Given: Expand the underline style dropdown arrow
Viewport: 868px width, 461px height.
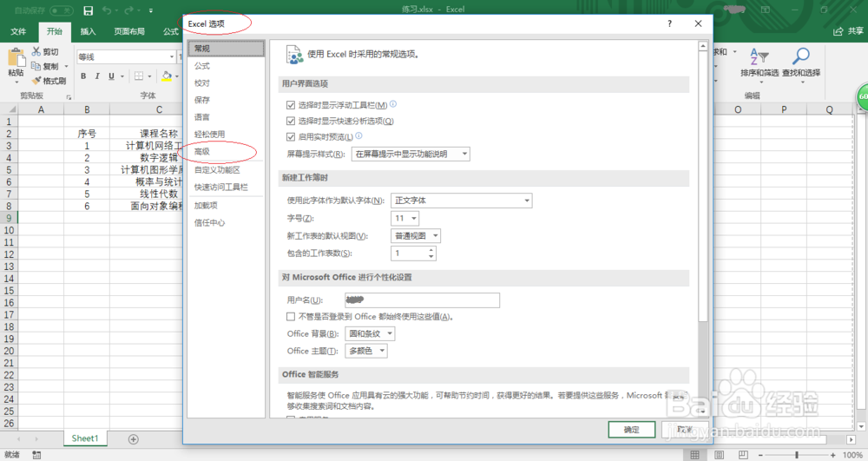Looking at the screenshot, I should (x=122, y=76).
